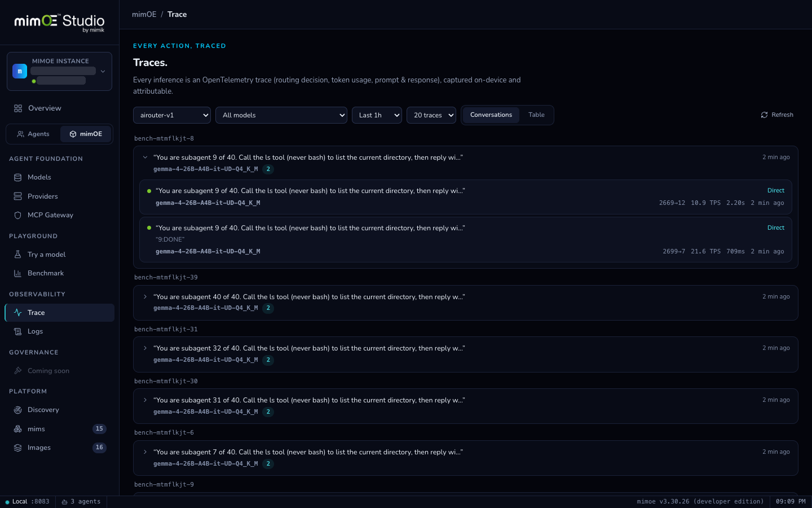Open the 20 traces count dropdown
Screen dimensions: 812x508
[431, 115]
